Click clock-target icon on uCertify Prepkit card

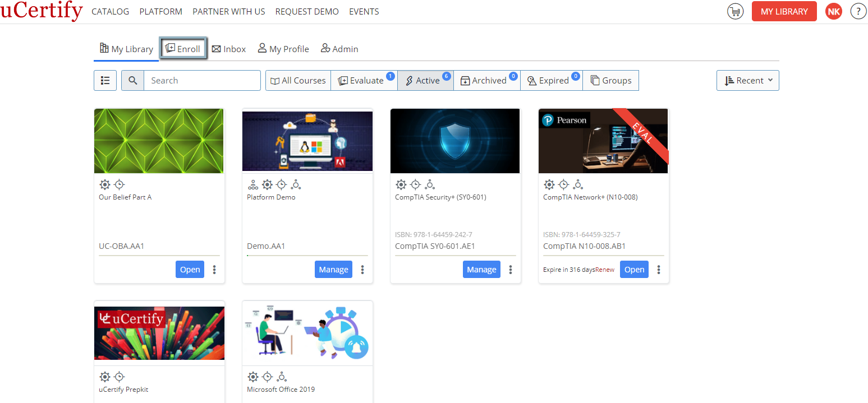[x=119, y=377]
